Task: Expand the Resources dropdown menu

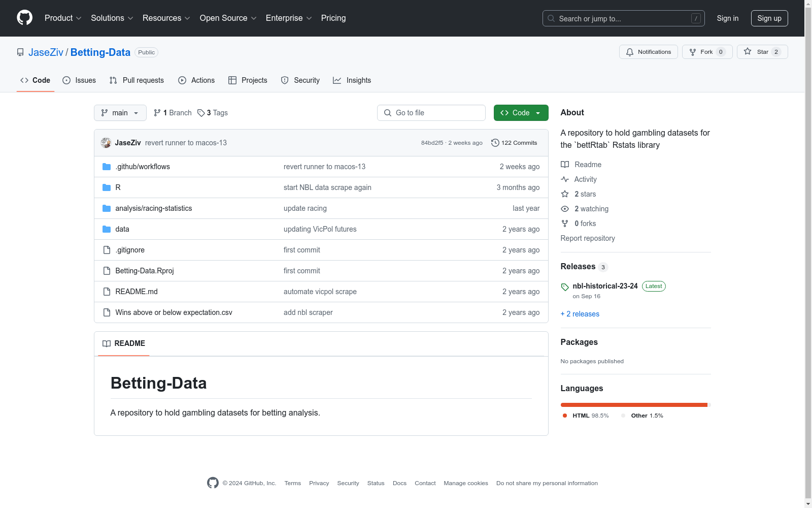Action: click(x=166, y=18)
